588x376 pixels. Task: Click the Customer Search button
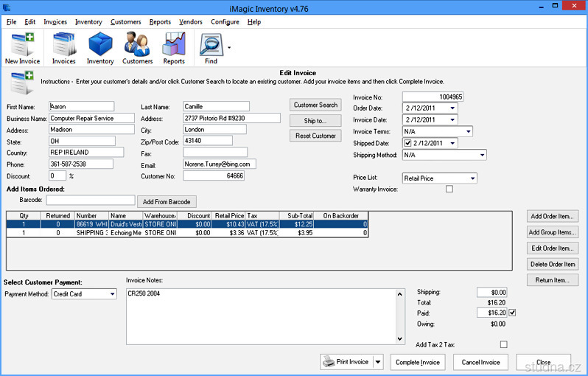click(315, 105)
